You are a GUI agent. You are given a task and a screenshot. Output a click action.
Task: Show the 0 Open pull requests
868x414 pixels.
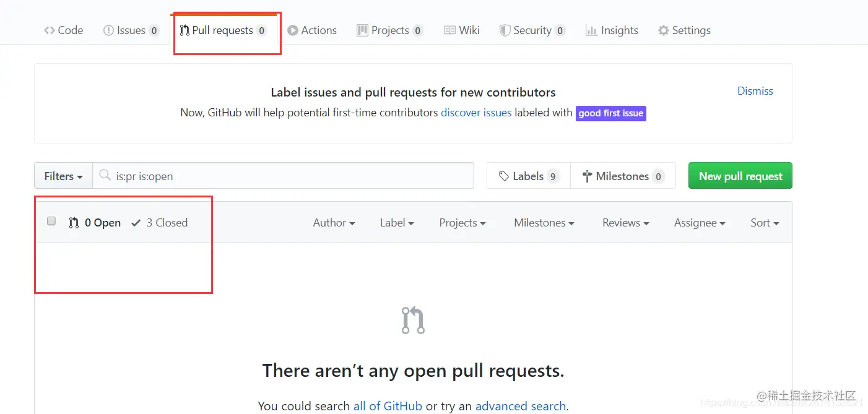click(x=95, y=223)
